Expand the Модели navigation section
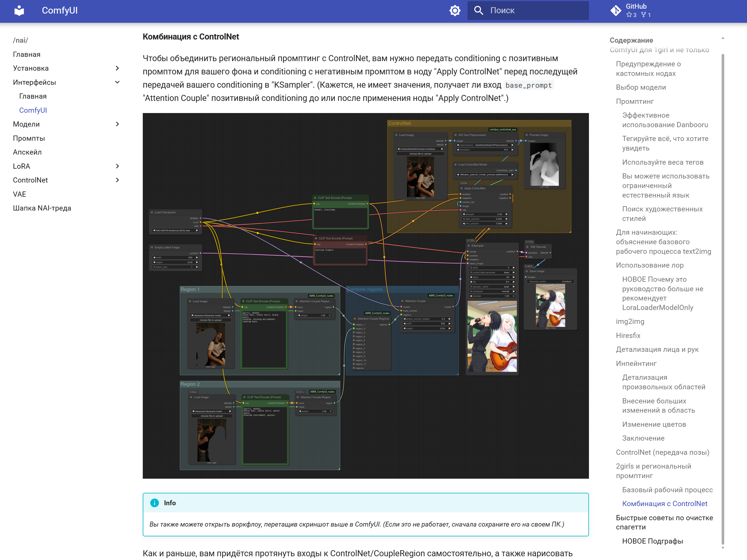747x560 pixels. pyautogui.click(x=117, y=124)
